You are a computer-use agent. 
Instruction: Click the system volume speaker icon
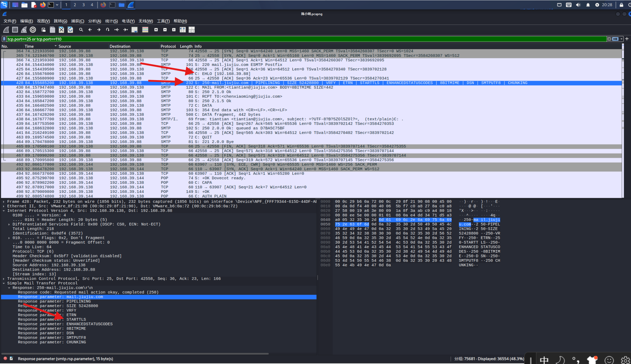click(578, 5)
